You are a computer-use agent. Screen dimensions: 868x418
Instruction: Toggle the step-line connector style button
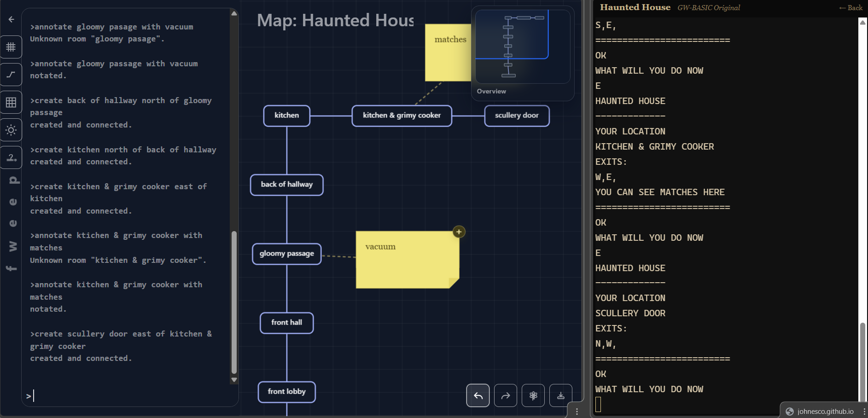click(11, 75)
